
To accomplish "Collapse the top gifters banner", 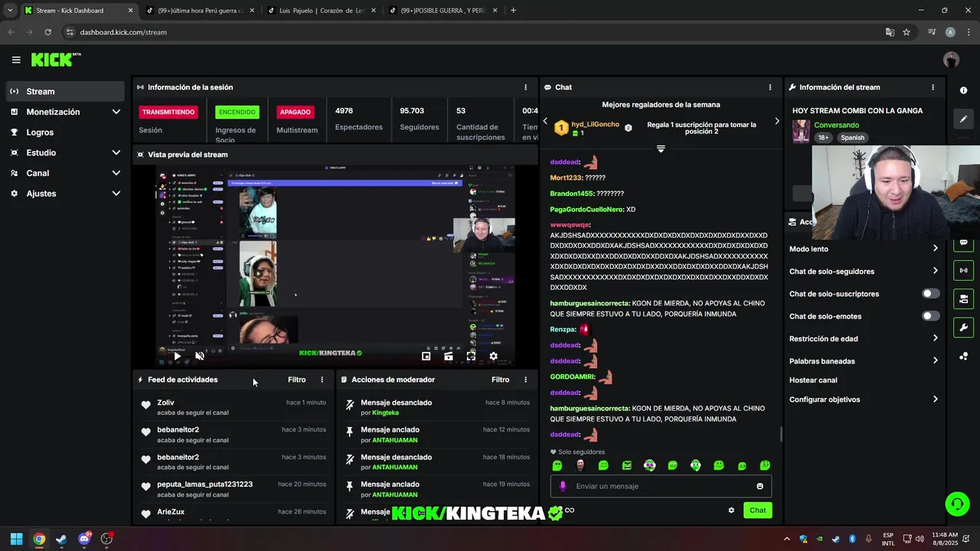I will click(x=661, y=148).
